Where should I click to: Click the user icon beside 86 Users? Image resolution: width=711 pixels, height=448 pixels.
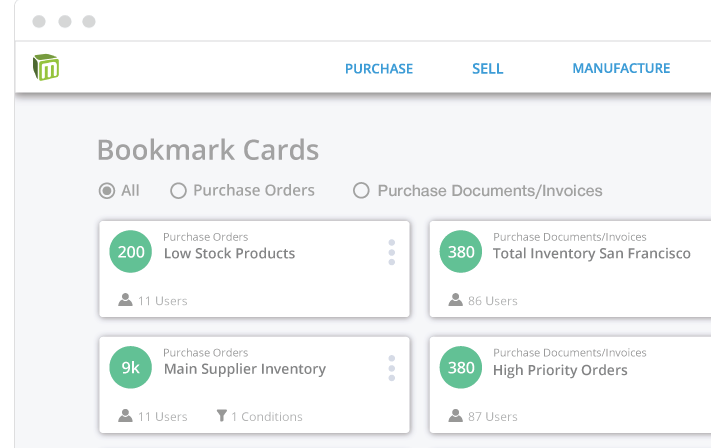[455, 300]
